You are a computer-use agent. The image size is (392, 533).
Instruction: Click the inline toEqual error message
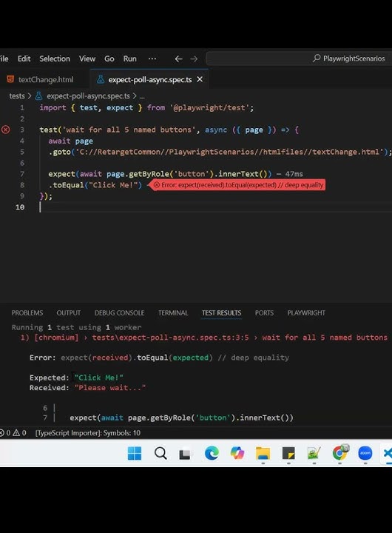coord(237,185)
